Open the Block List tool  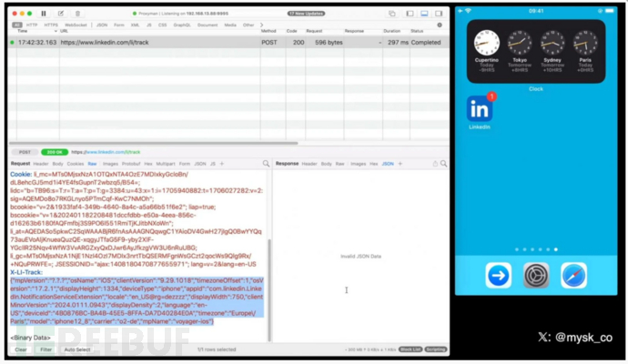[x=410, y=349]
